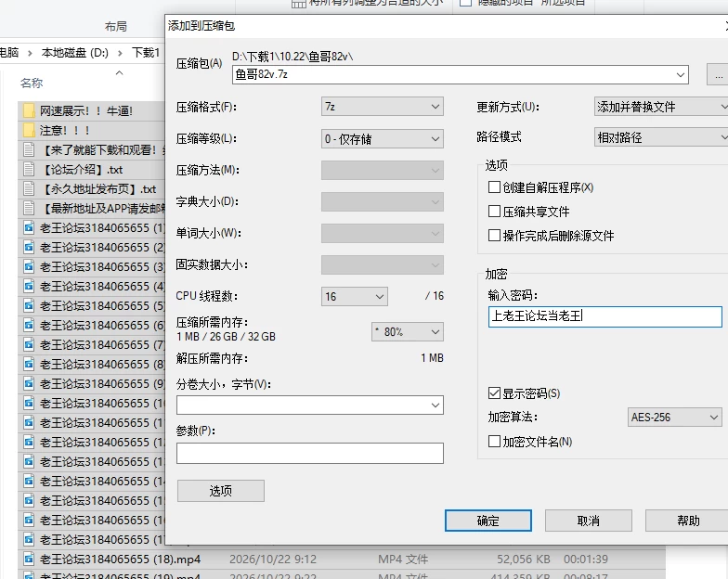Click video icon of 老王论坛3184065655 (4)

(x=29, y=286)
